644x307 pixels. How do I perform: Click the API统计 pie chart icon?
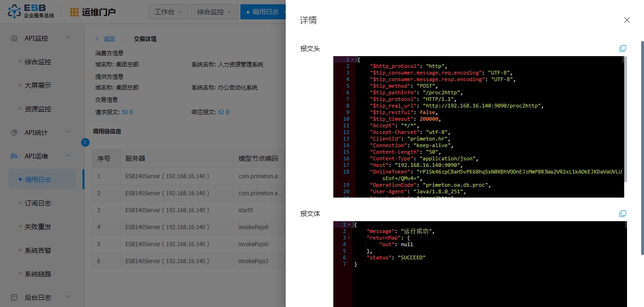click(14, 133)
